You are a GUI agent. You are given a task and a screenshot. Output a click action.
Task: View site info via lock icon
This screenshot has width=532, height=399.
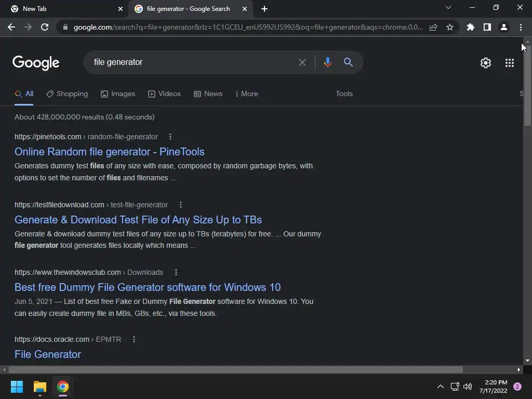click(65, 27)
